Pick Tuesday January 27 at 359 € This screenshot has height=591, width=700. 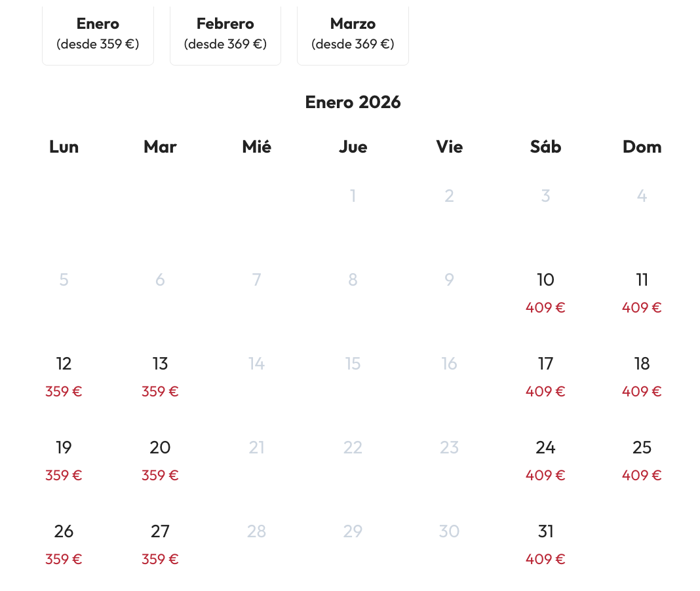coord(160,544)
